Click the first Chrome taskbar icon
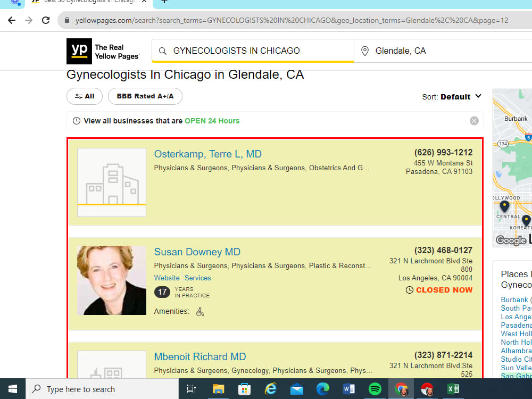Image resolution: width=532 pixels, height=399 pixels. (401, 389)
